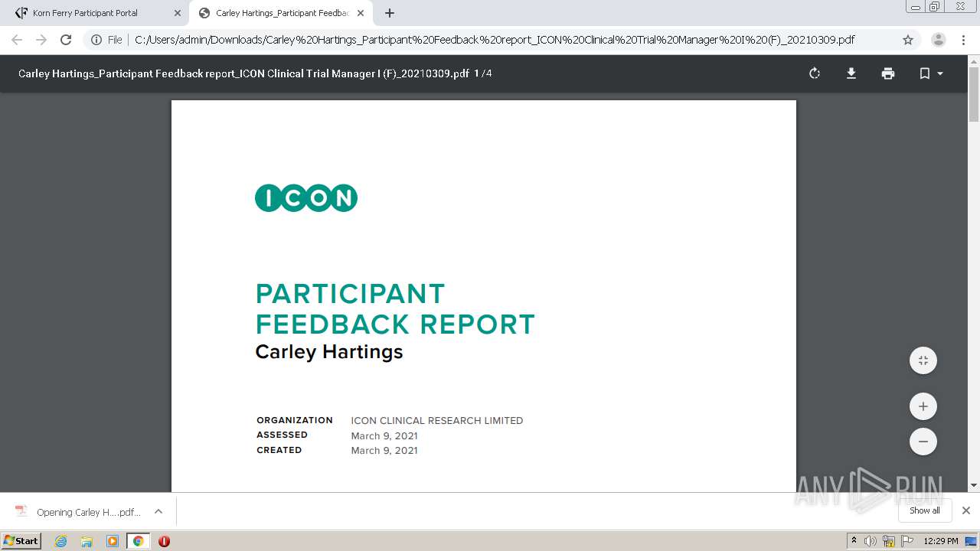Close the Carley Hartings PDF tab
The width and height of the screenshot is (980, 551).
pos(360,13)
